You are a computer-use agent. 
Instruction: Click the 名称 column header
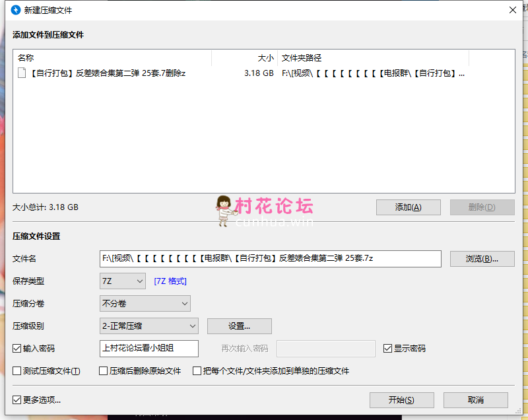pyautogui.click(x=112, y=58)
